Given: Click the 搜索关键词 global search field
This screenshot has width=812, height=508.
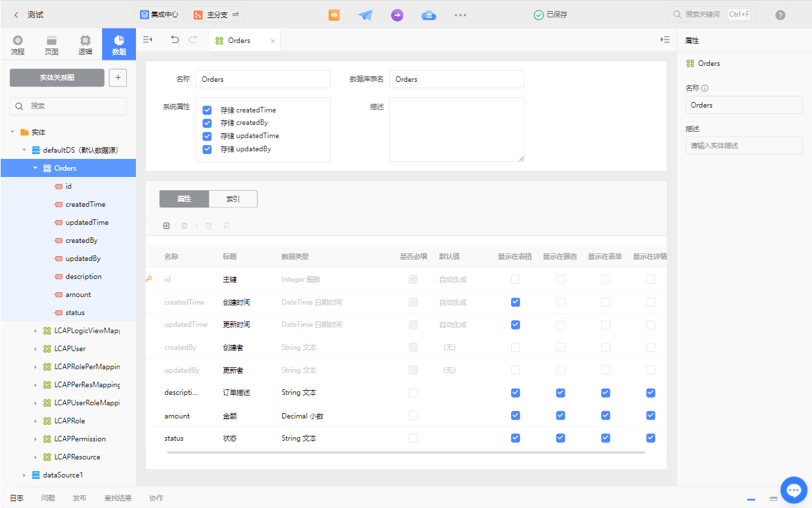Looking at the screenshot, I should click(x=712, y=15).
